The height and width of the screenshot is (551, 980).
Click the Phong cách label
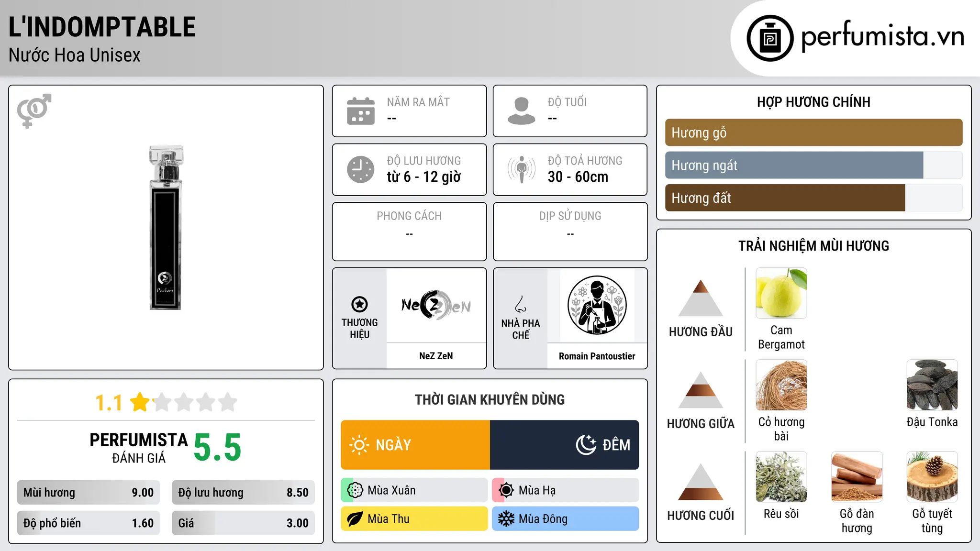coord(409,216)
